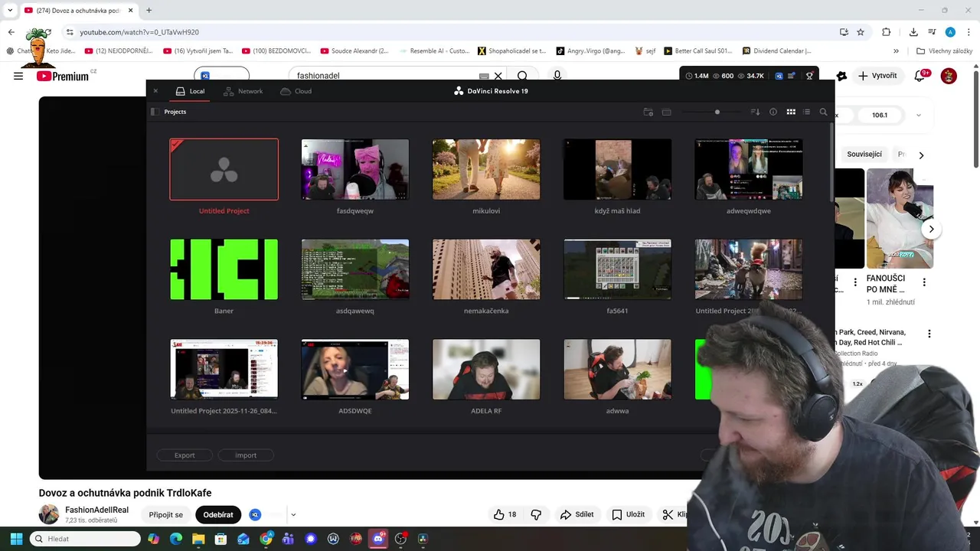The height and width of the screenshot is (551, 980).
Task: Select the adweqwdqwe project thumbnail
Action: click(x=749, y=169)
